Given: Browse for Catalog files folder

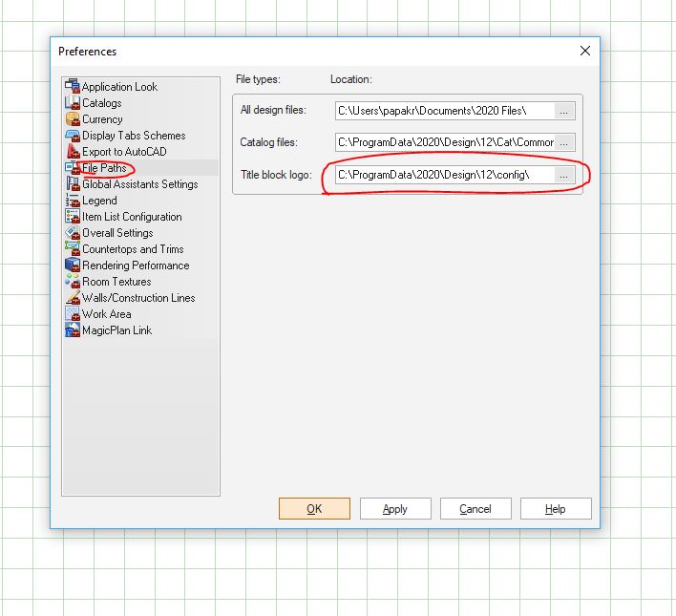Looking at the screenshot, I should [564, 143].
